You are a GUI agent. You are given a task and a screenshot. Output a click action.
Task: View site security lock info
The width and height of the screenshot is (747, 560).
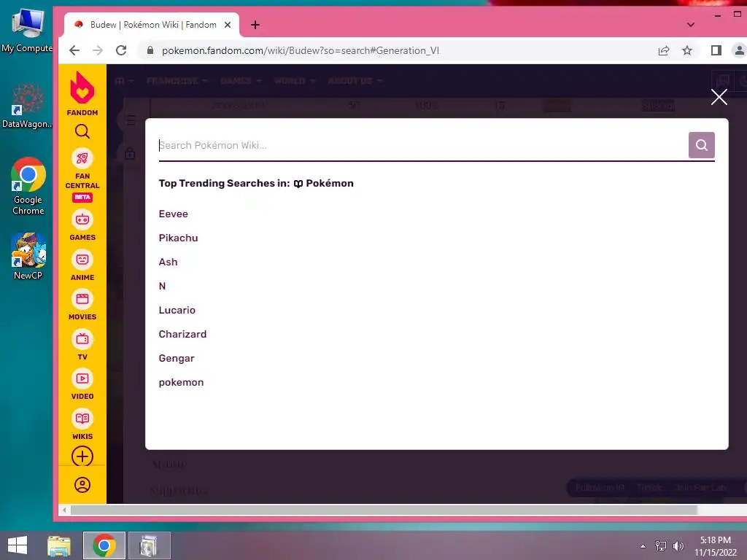[150, 50]
